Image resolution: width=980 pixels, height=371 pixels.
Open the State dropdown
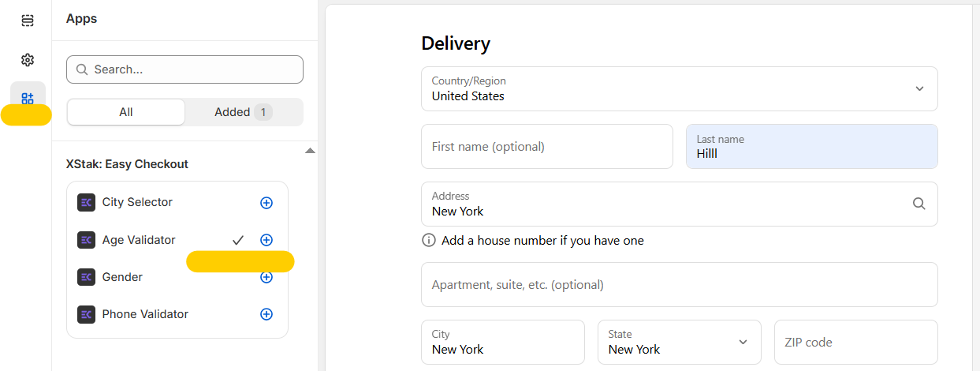[742, 342]
